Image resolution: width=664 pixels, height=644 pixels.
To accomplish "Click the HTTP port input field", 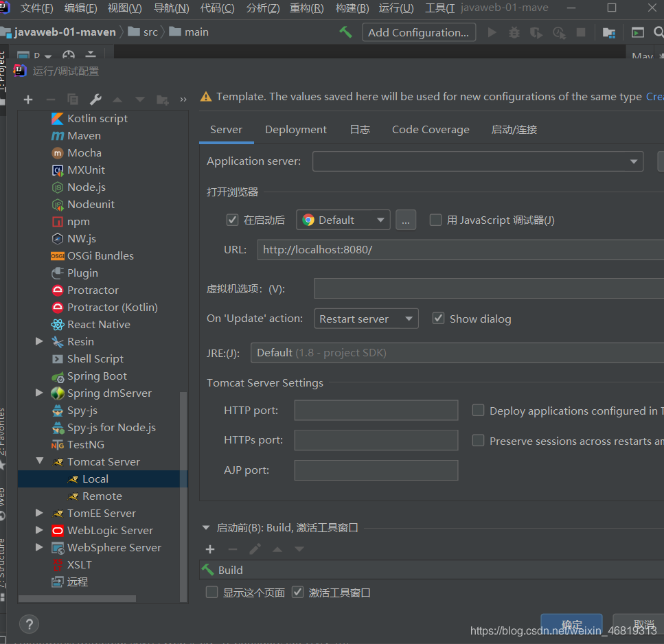I will pos(376,411).
